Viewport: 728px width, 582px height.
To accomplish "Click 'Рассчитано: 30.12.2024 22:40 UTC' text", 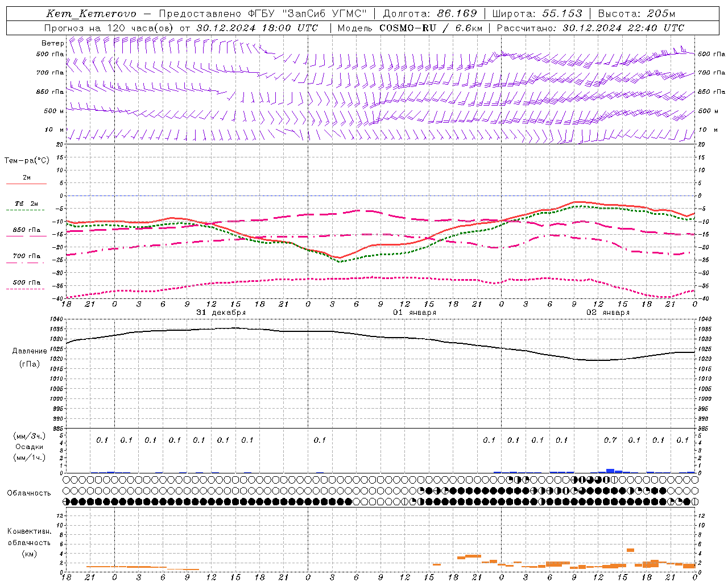I will pyautogui.click(x=591, y=27).
